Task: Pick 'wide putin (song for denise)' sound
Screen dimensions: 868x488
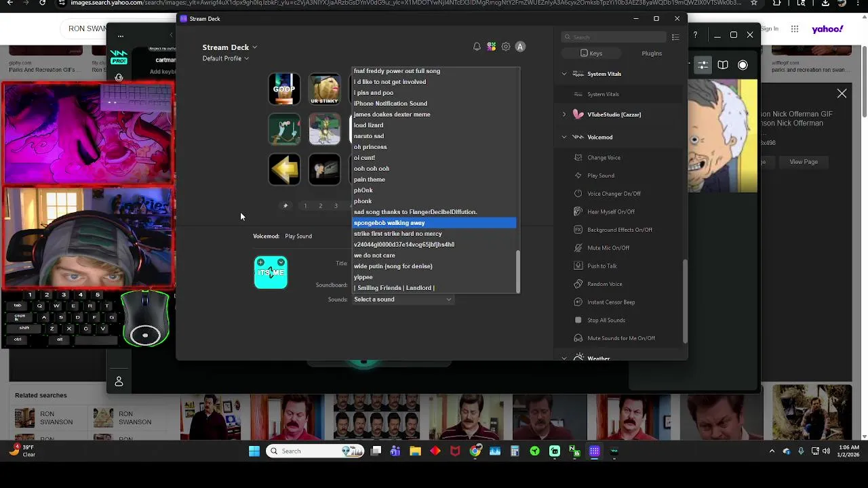Action: (x=434, y=266)
